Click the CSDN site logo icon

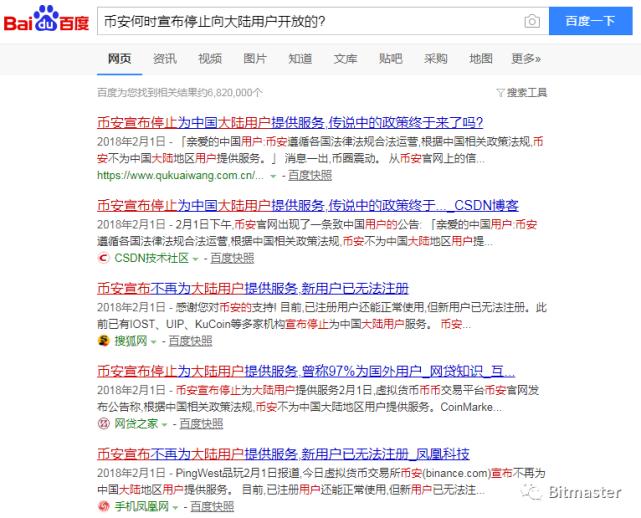click(x=103, y=258)
